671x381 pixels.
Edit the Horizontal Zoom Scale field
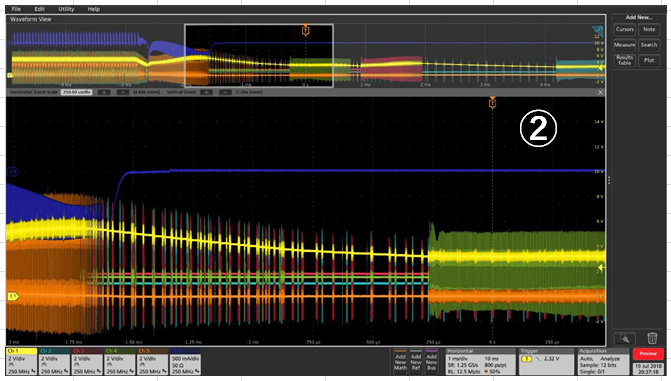[77, 92]
